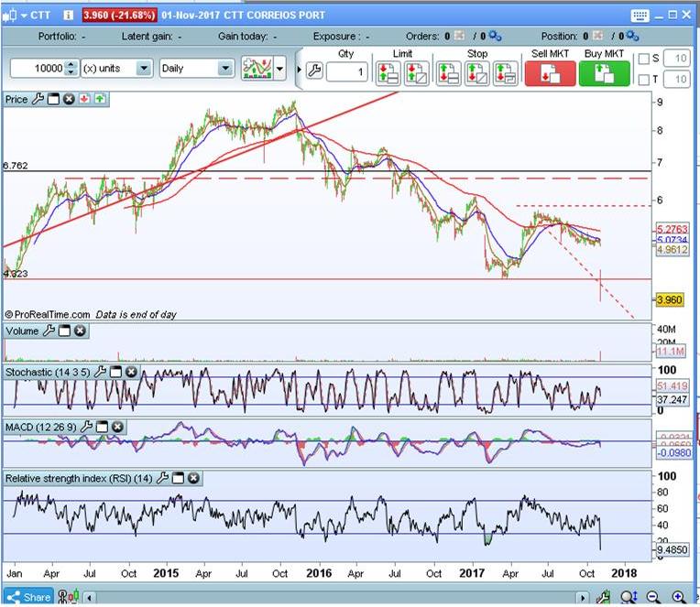Image resolution: width=700 pixels, height=607 pixels.
Task: Click the red Sell MKT button
Action: (x=550, y=73)
